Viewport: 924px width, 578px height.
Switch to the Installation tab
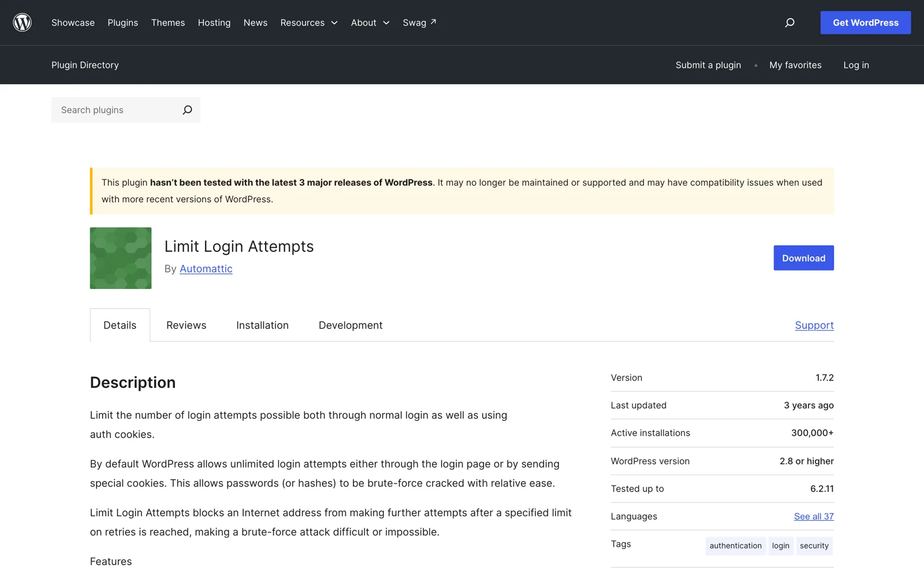coord(262,325)
